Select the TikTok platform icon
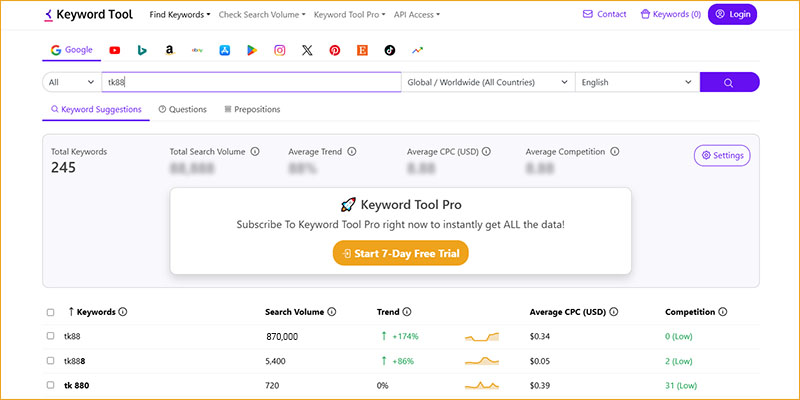The height and width of the screenshot is (400, 800). pos(390,50)
